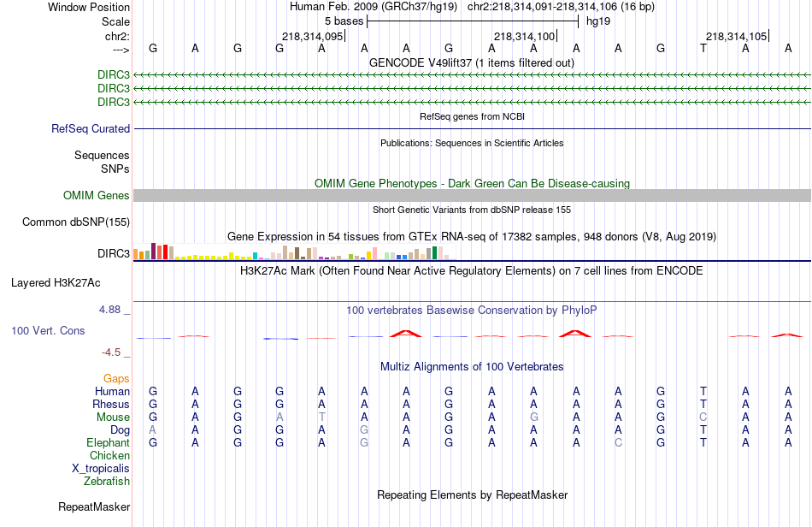Open the GTEx Gene Expression track title
The width and height of the screenshot is (812, 527).
pyautogui.click(x=472, y=237)
